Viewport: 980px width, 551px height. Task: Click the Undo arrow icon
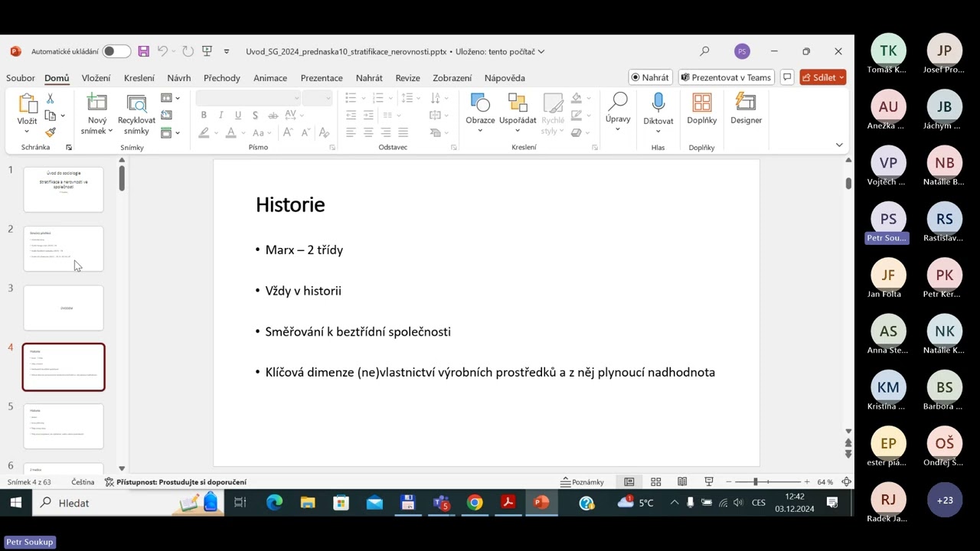point(162,51)
